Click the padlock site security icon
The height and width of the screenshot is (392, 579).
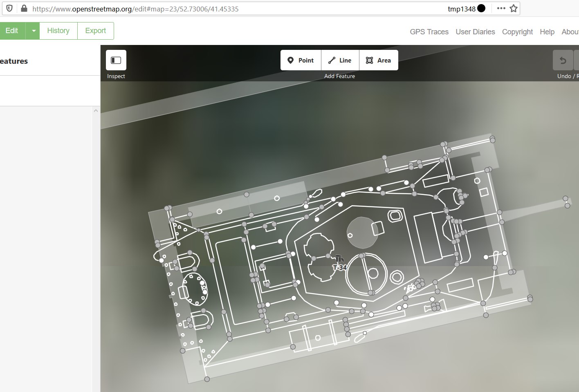click(24, 9)
